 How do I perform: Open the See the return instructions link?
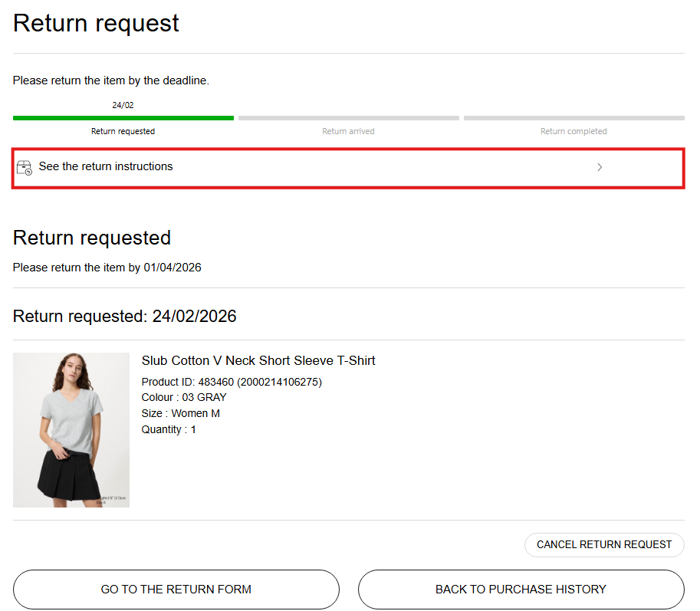(106, 166)
